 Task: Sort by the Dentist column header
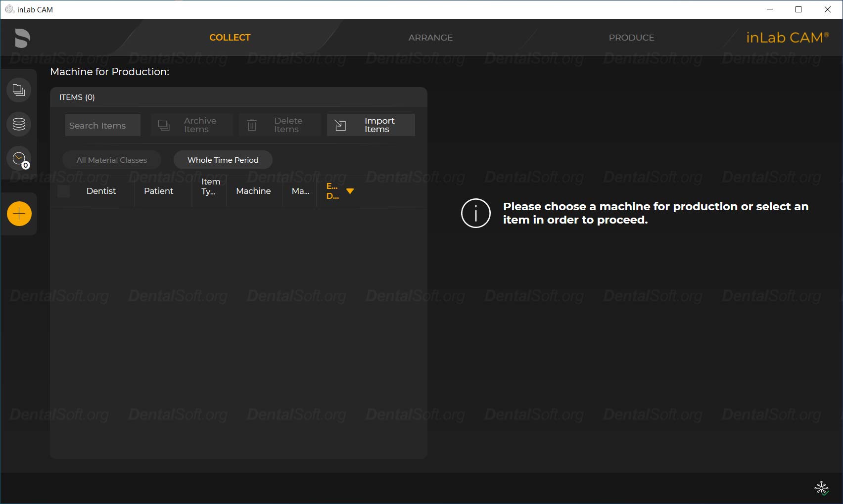[101, 191]
